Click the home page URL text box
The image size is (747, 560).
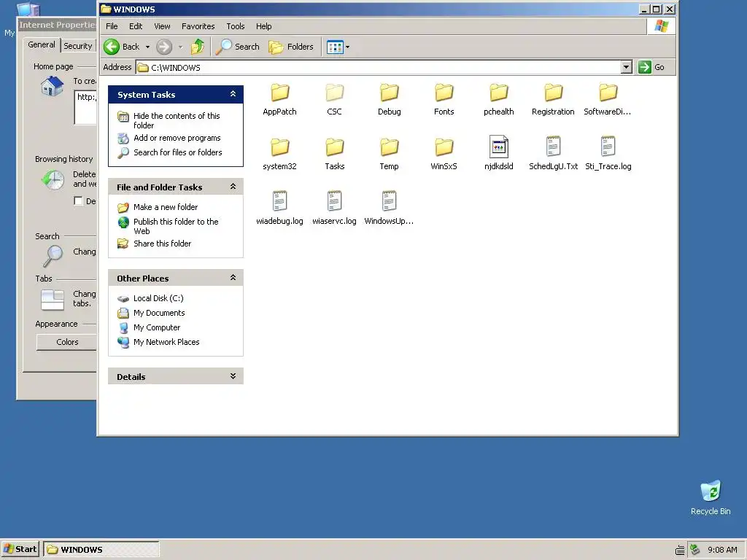coord(86,106)
